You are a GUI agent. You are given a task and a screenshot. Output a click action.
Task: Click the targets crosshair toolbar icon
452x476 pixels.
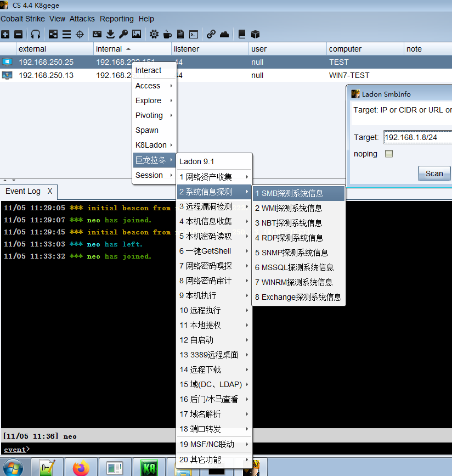click(80, 34)
